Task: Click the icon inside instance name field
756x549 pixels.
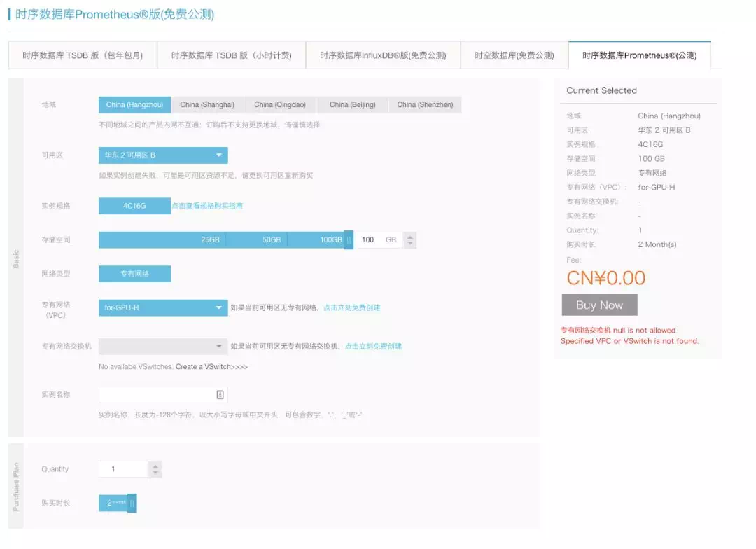Action: 220,395
